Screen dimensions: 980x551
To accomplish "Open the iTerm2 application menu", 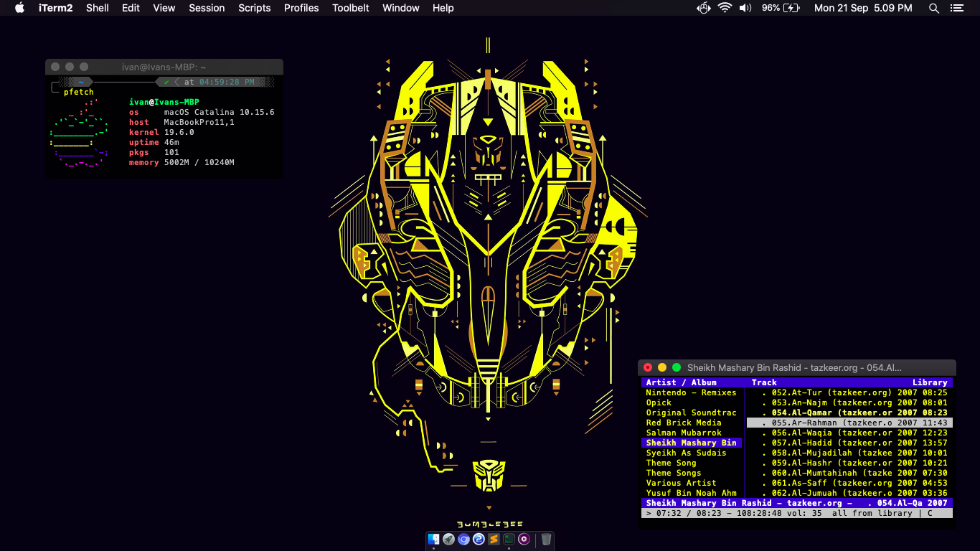I will (x=55, y=8).
